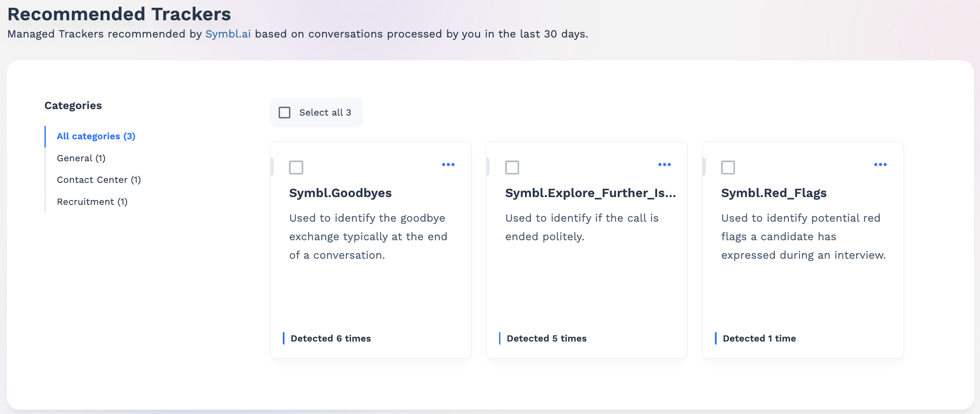Click the Symbl.Red_Flags tracker title
The height and width of the screenshot is (414, 980).
774,193
